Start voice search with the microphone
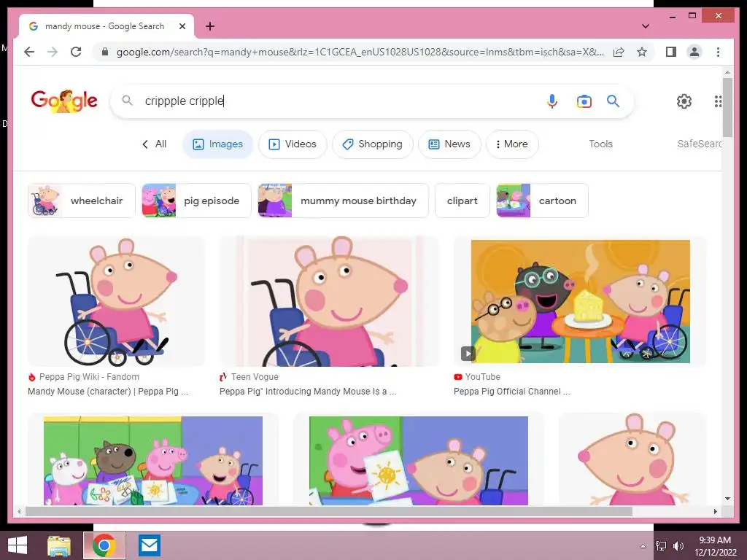Viewport: 747px width, 560px height. [x=551, y=101]
